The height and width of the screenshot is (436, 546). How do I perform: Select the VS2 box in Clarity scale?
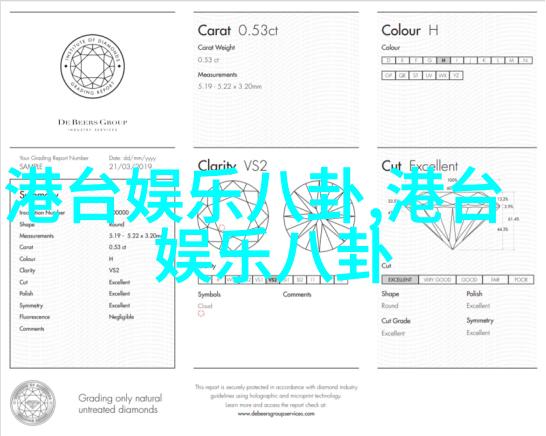[273, 280]
